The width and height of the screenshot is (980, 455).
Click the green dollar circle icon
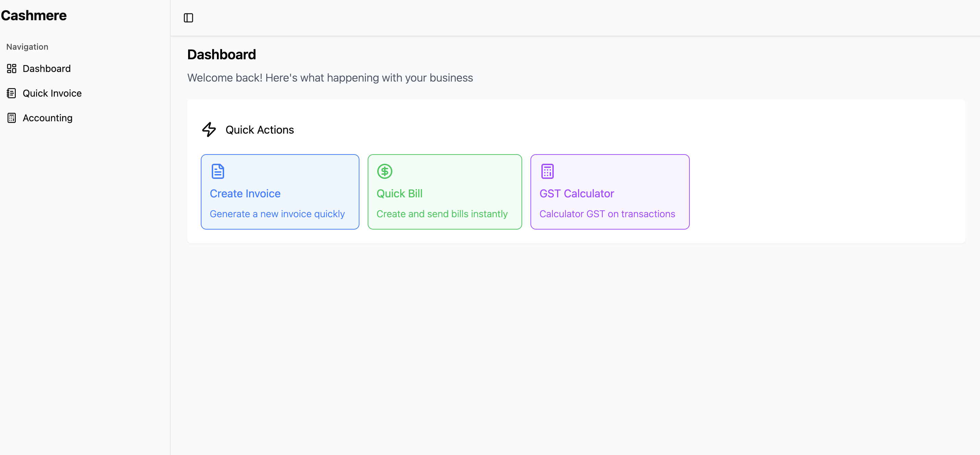coord(384,171)
